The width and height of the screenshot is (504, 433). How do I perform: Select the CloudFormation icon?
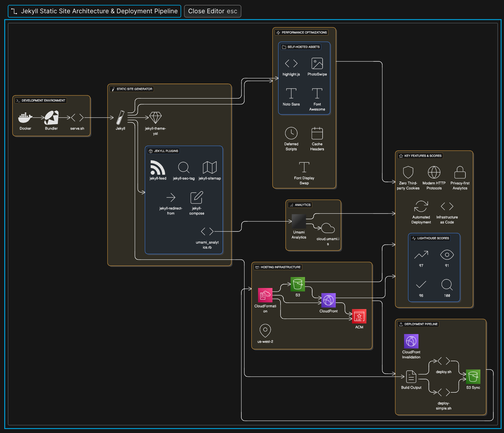[265, 295]
